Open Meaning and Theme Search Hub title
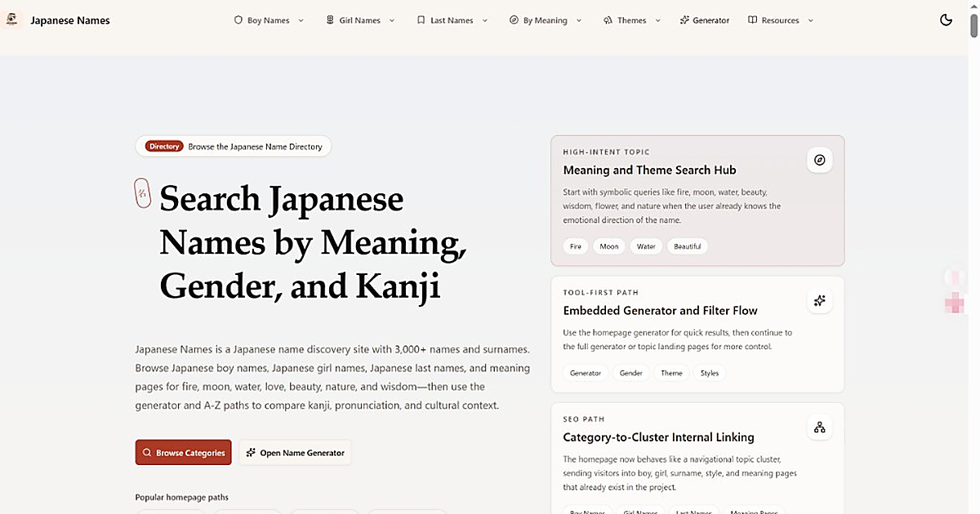Image resolution: width=980 pixels, height=514 pixels. click(649, 170)
